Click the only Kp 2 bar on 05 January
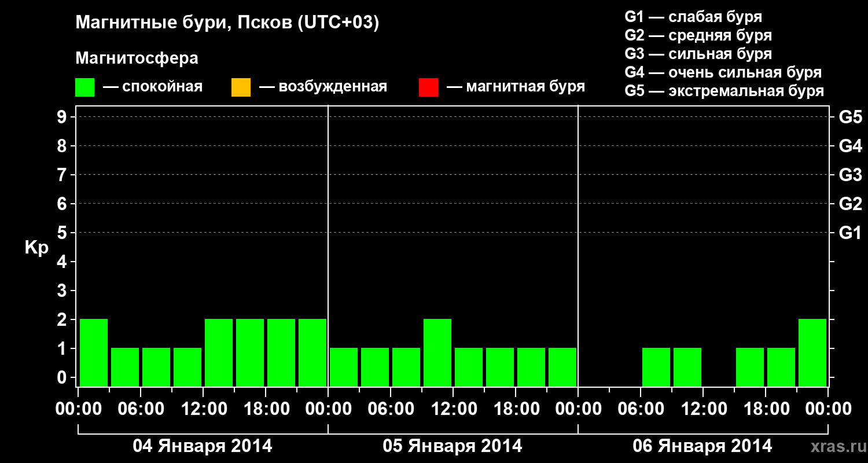This screenshot has width=868, height=463. [437, 352]
